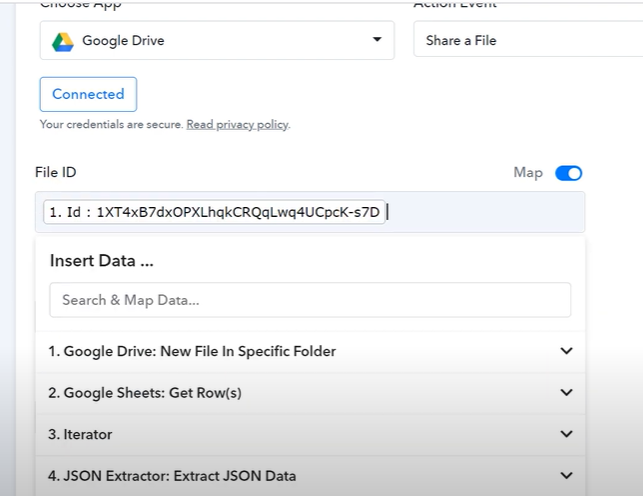
Task: Click the Insert Data ... heading
Action: (102, 261)
